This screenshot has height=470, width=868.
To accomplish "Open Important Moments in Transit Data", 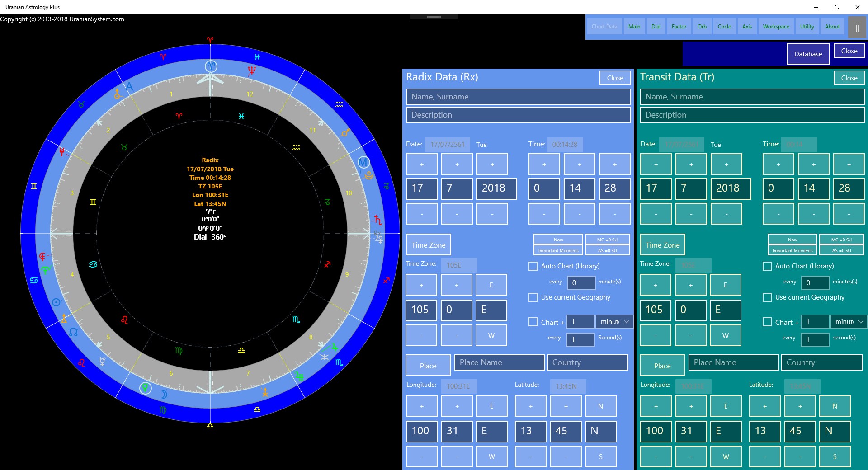I will tap(793, 250).
